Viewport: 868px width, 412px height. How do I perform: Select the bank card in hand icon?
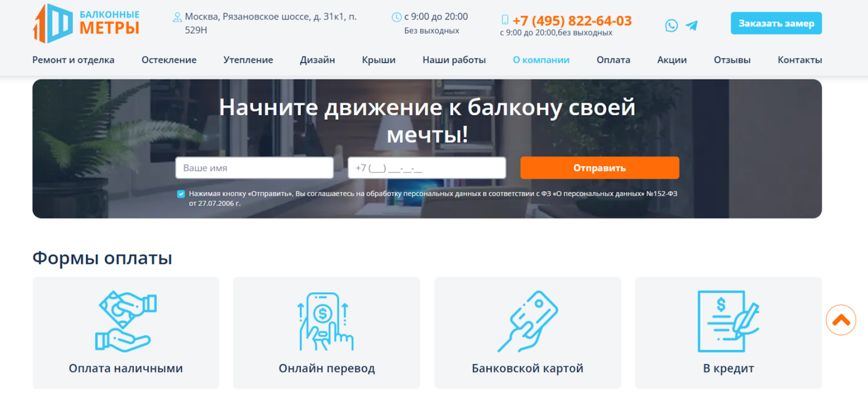coord(528,321)
